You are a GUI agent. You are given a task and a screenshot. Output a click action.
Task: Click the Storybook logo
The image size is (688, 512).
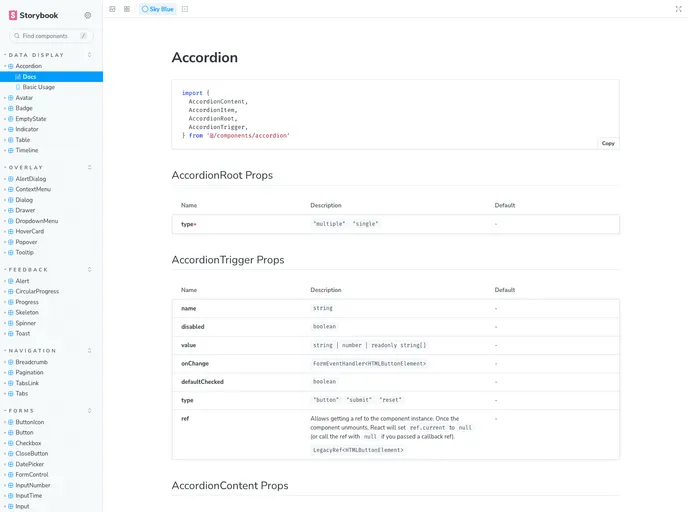pyautogui.click(x=33, y=15)
